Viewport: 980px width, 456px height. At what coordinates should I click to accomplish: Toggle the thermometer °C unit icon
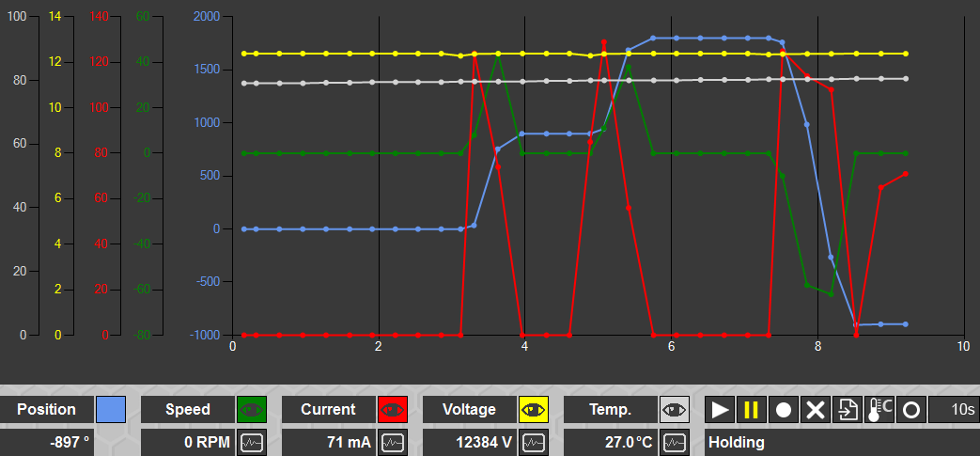point(879,410)
